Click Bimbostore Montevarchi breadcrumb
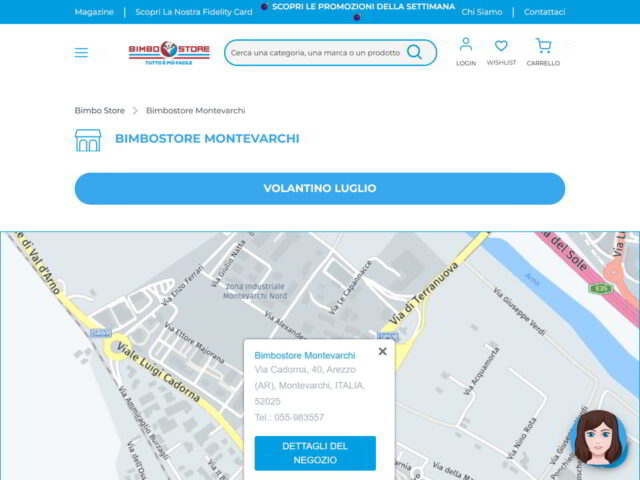 click(196, 111)
